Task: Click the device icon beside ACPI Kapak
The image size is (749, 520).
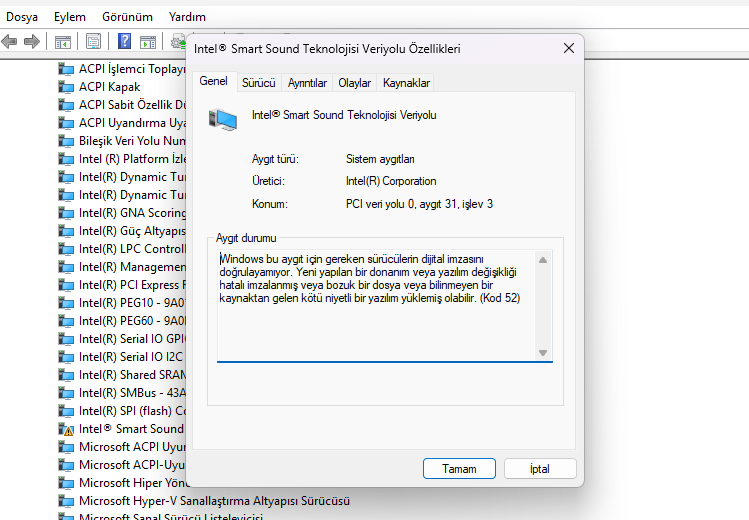Action: [66, 87]
